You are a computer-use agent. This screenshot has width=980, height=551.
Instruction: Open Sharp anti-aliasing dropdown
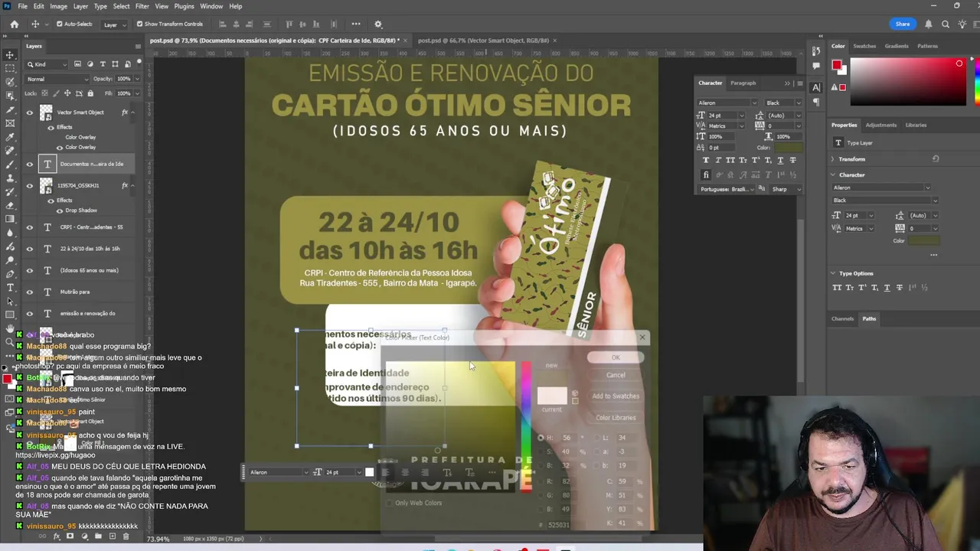786,189
